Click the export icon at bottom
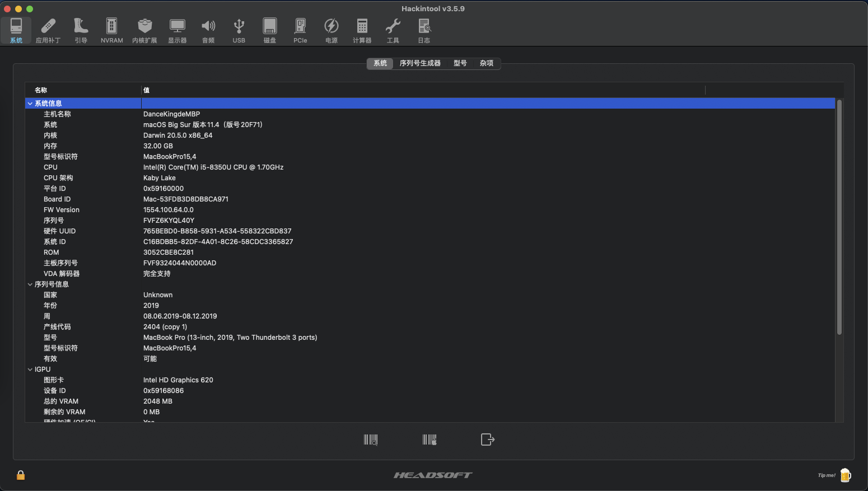Viewport: 868px width, 491px height. [488, 439]
